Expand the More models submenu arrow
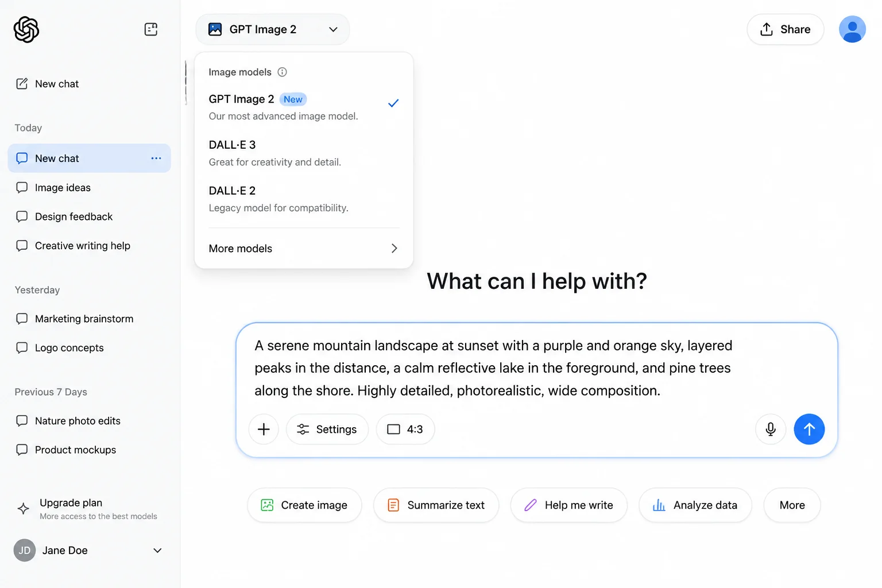 point(394,249)
